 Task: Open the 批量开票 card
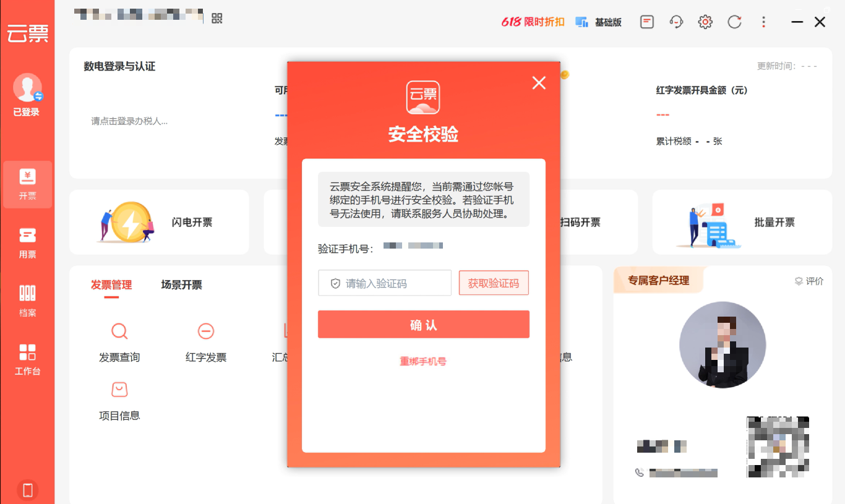click(742, 222)
